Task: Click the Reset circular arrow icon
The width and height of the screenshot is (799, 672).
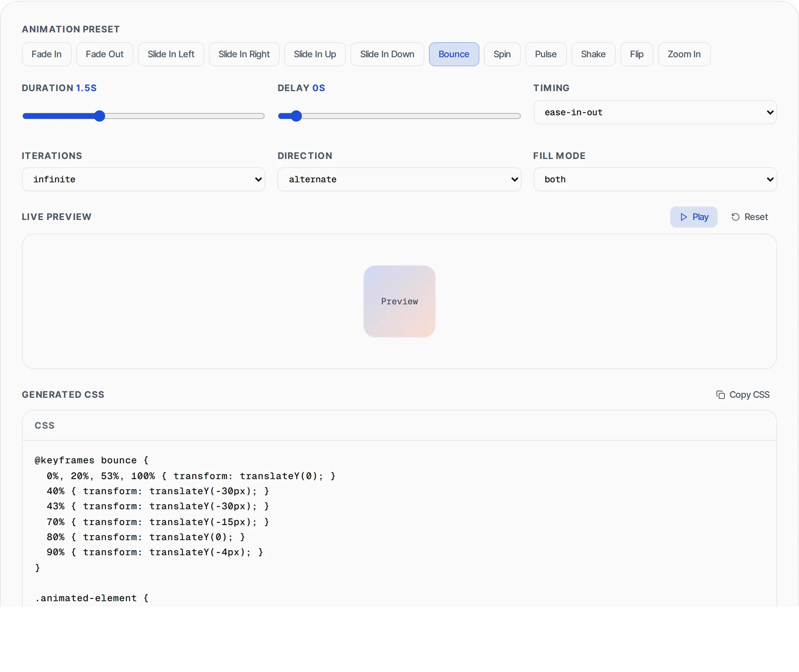Action: coord(735,217)
